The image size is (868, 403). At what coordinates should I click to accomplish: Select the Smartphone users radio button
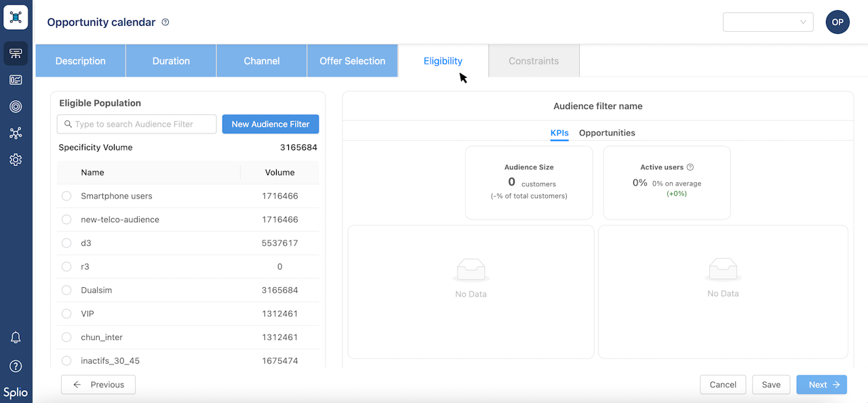pyautogui.click(x=66, y=196)
